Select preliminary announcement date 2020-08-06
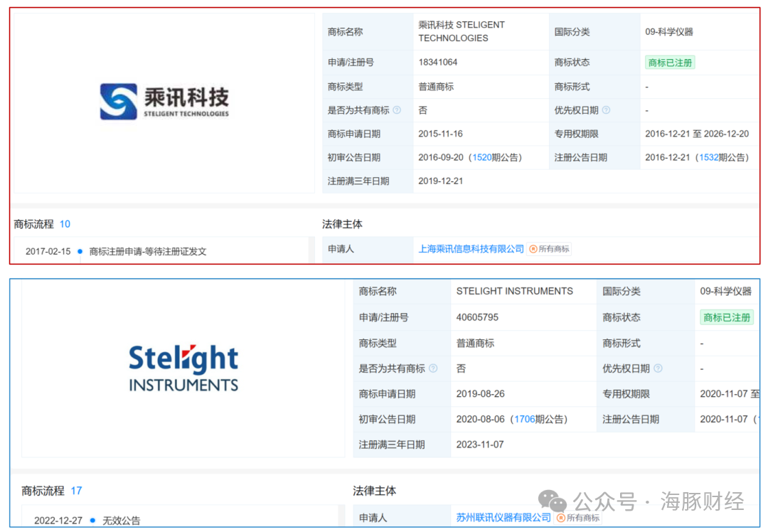This screenshot has height=532, width=768. click(480, 420)
